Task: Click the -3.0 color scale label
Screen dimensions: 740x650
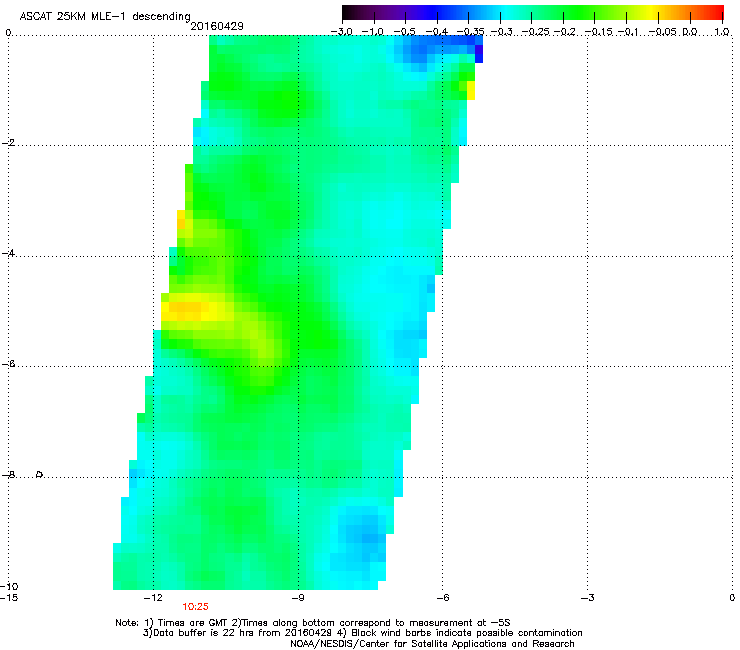Action: point(342,32)
